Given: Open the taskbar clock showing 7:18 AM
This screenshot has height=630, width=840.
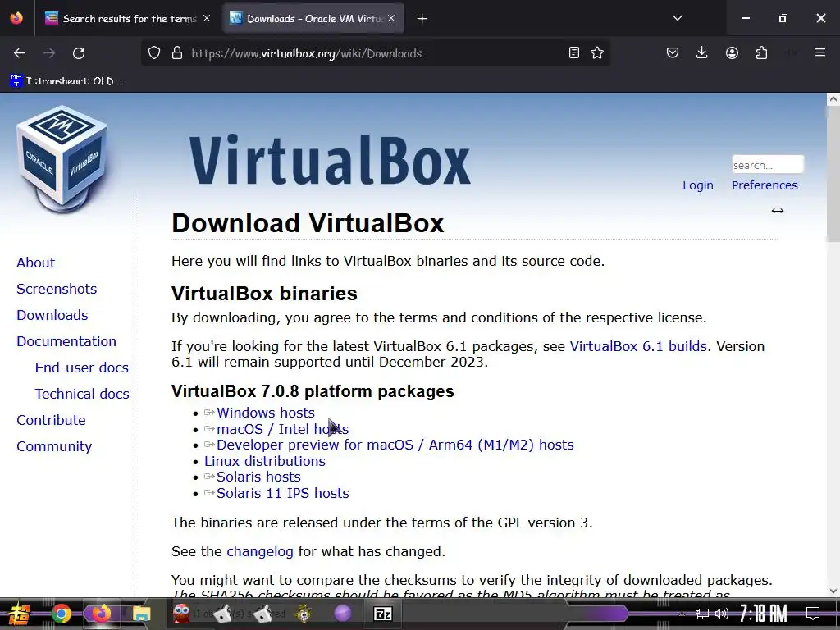Looking at the screenshot, I should [764, 614].
